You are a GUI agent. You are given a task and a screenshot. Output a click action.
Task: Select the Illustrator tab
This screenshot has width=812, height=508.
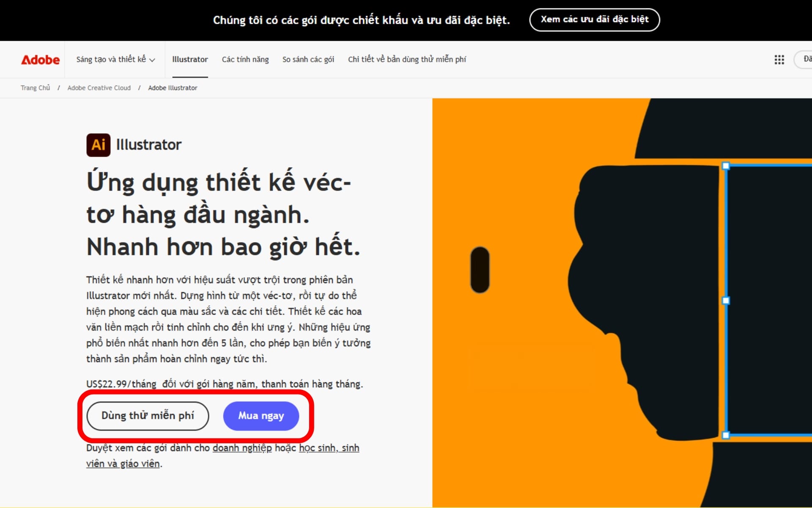(190, 60)
